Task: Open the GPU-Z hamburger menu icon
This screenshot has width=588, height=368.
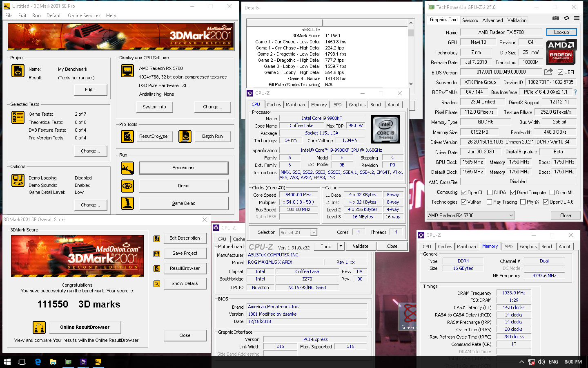Action: point(577,18)
